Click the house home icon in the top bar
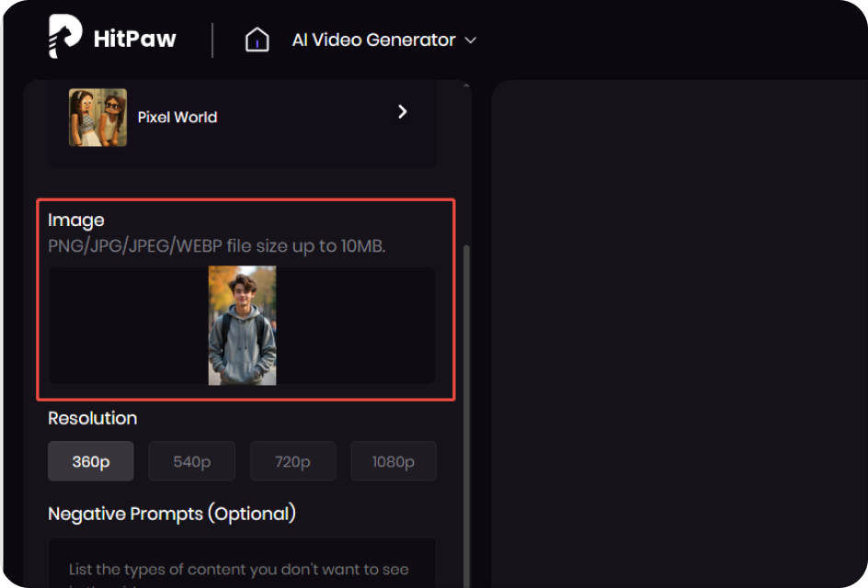The image size is (868, 588). tap(257, 39)
